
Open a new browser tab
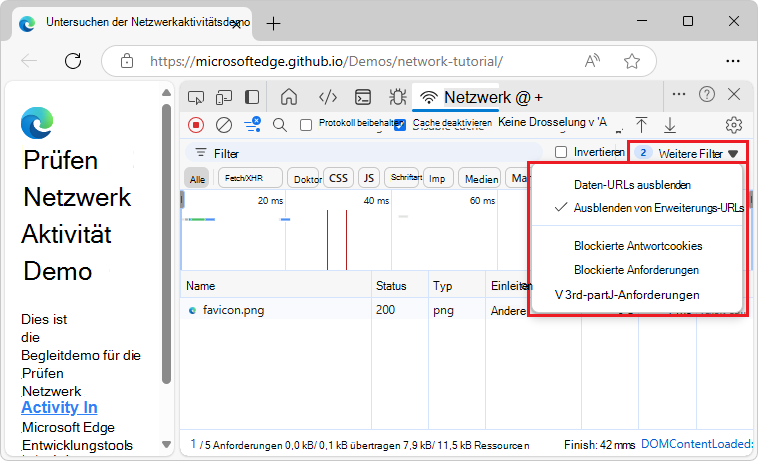273,23
